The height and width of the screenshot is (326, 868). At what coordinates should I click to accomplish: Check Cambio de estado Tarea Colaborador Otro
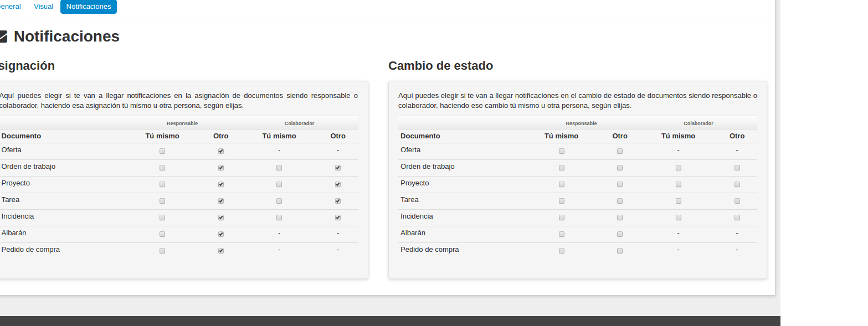pos(737,201)
